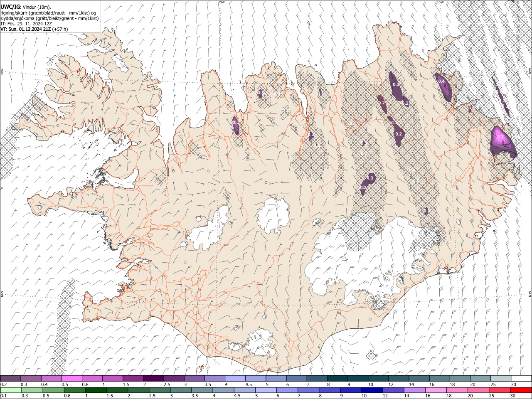Select the white Mýrdalsjökull glacier near the south coast
The height and width of the screenshot is (399, 532).
click(x=260, y=344)
